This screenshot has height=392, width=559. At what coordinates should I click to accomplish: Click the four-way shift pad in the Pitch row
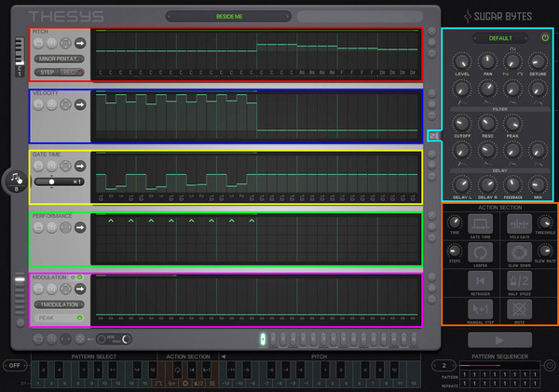coord(65,44)
